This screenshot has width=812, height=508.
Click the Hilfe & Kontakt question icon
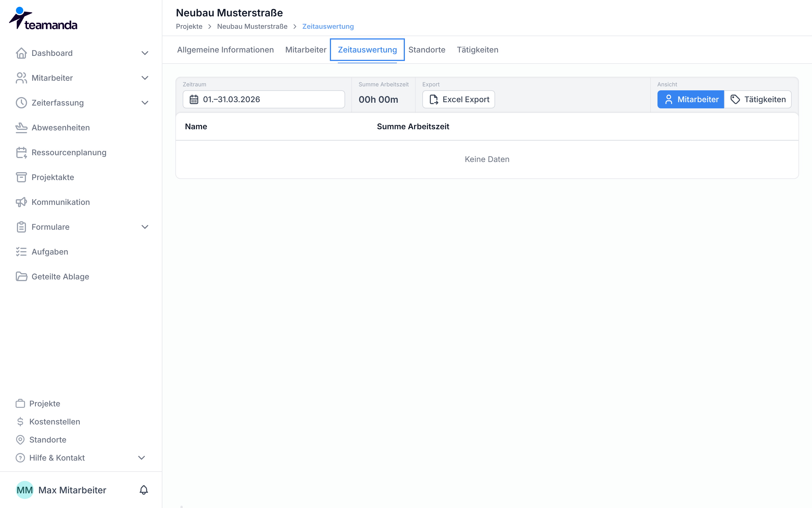20,458
